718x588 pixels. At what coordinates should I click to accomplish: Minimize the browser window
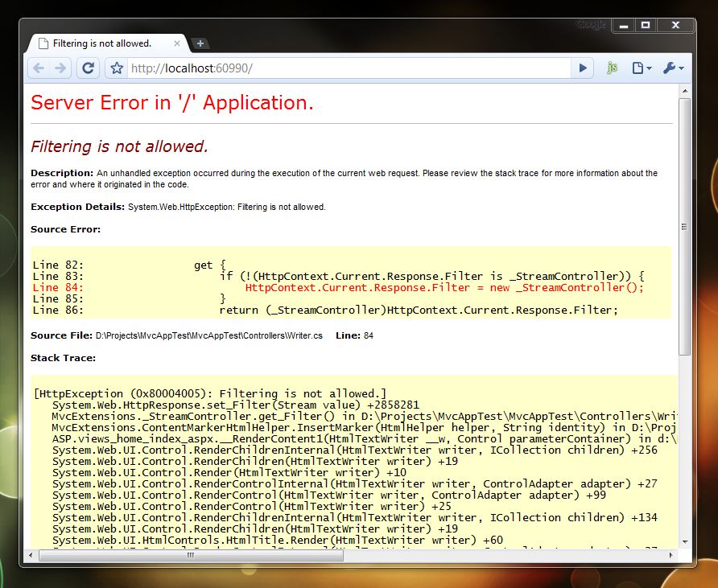pos(623,26)
